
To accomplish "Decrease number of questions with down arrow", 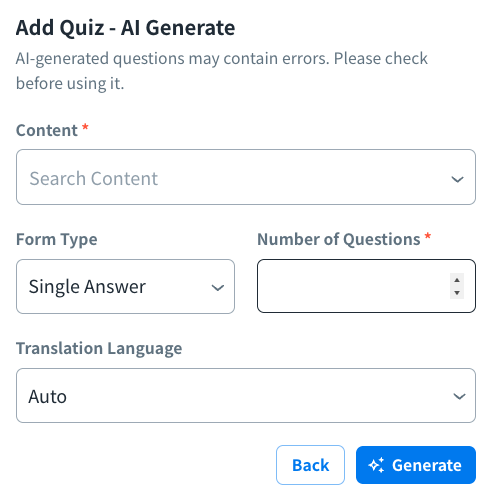I will pos(457,293).
